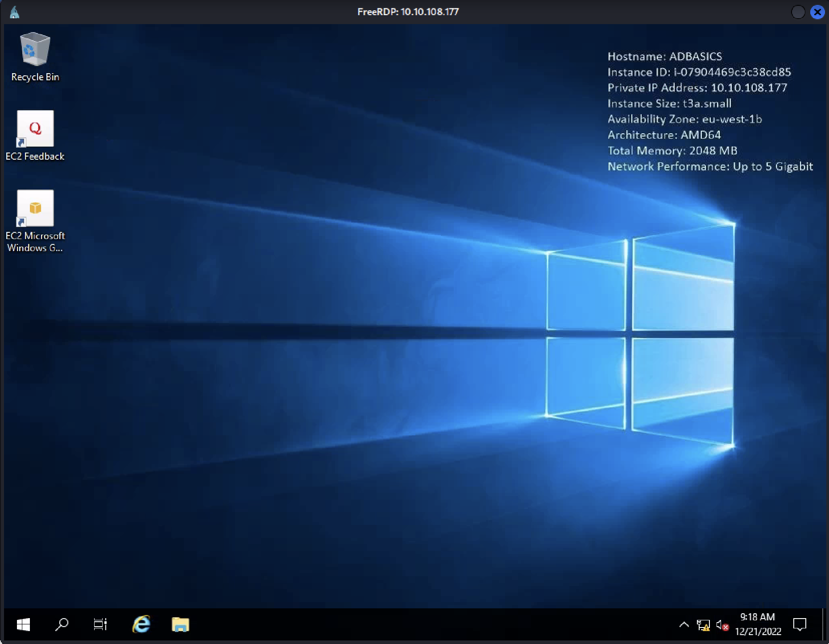
Task: Open the taskbar search magnifier
Action: (62, 624)
